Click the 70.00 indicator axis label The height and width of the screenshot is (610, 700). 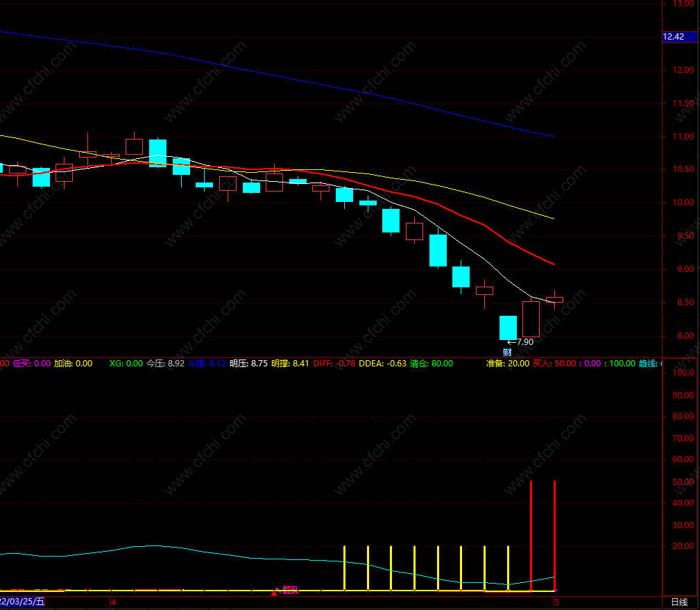click(683, 439)
